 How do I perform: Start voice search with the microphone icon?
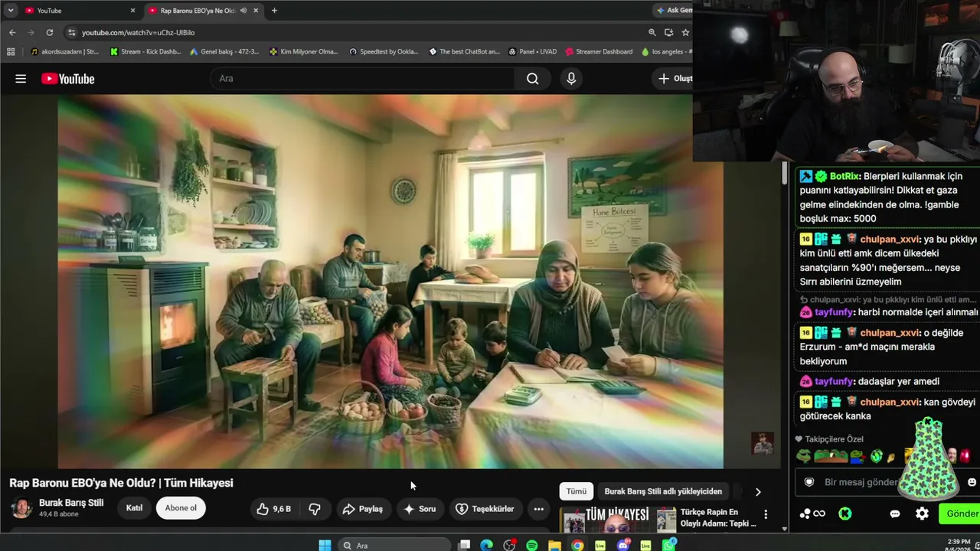tap(571, 79)
